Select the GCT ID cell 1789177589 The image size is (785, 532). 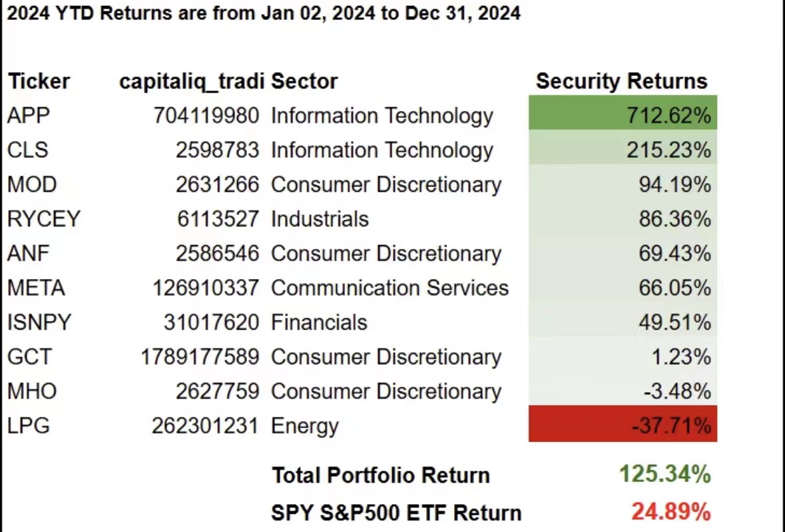pos(199,358)
